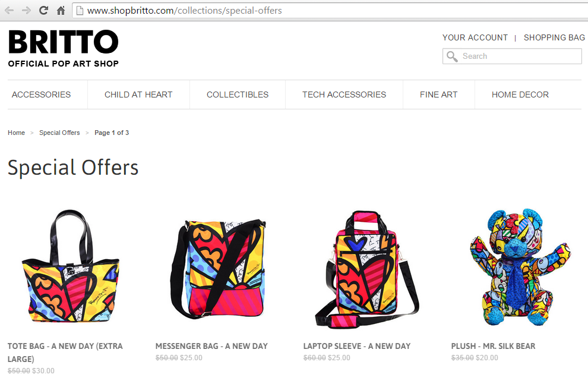This screenshot has width=588, height=384.
Task: Click the magnifying glass search icon
Action: tap(452, 56)
